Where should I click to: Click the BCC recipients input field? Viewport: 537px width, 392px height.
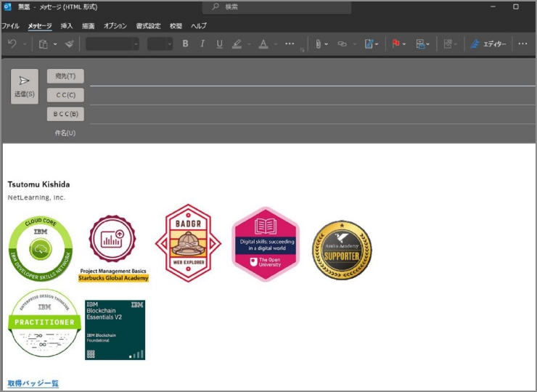312,115
